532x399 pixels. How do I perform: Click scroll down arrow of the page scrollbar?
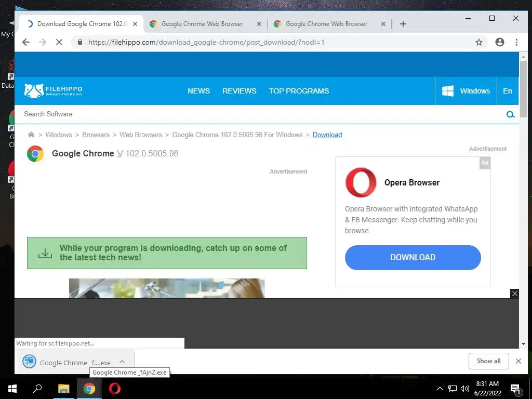tap(523, 344)
